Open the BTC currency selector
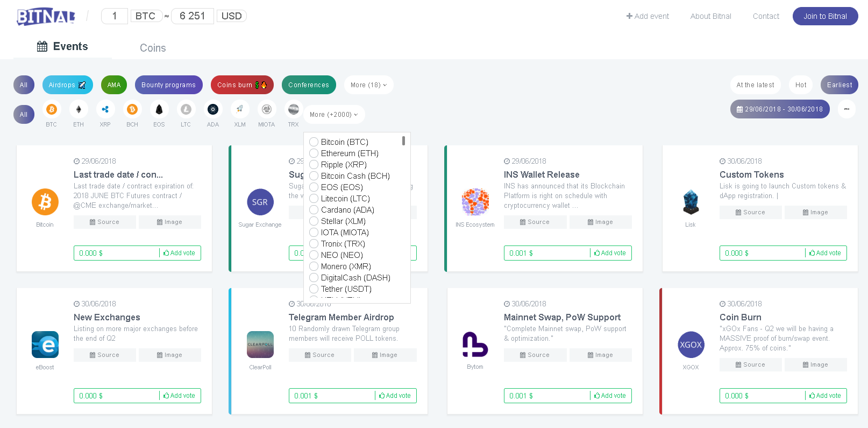868x428 pixels. [x=146, y=16]
